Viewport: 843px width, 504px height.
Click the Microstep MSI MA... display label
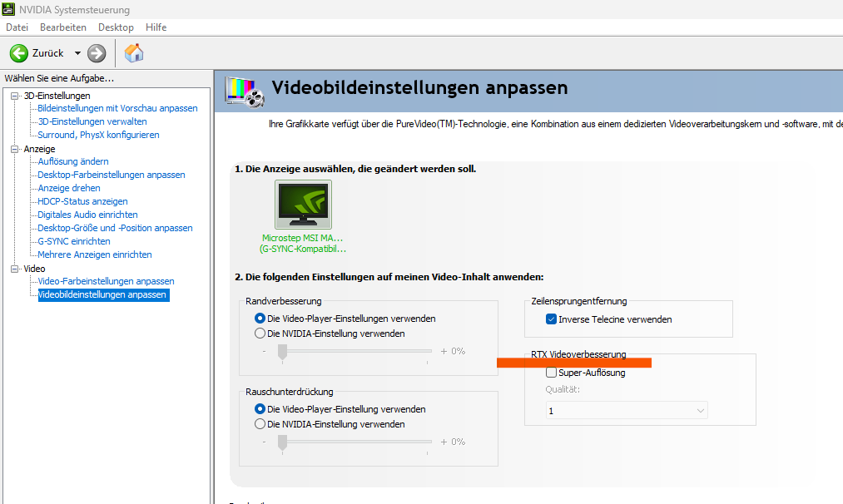click(303, 238)
